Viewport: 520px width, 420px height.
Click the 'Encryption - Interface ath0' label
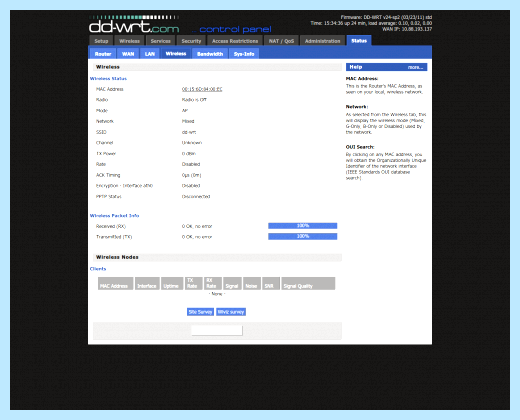point(124,186)
